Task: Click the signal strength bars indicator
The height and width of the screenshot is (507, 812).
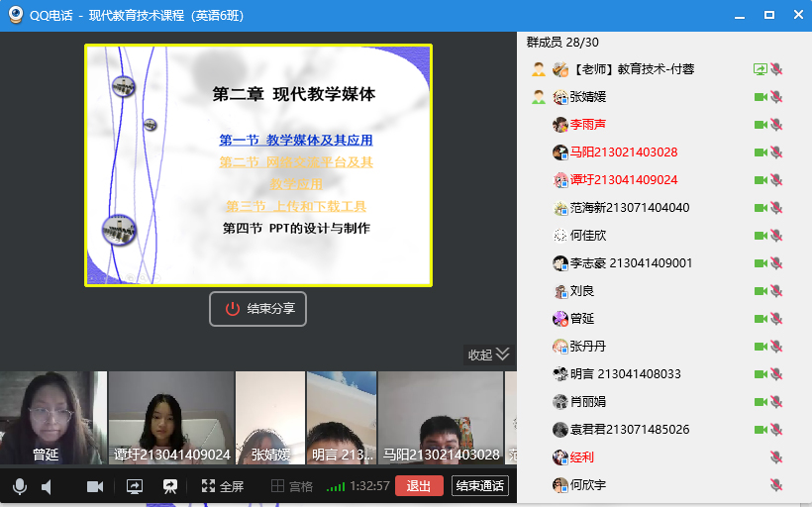Action: [336, 486]
